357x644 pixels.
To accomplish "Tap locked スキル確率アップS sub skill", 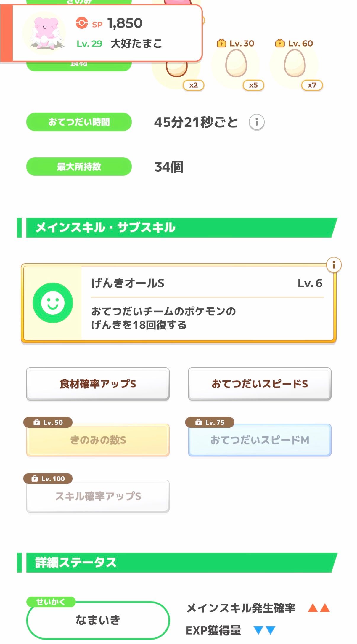I will [x=98, y=496].
